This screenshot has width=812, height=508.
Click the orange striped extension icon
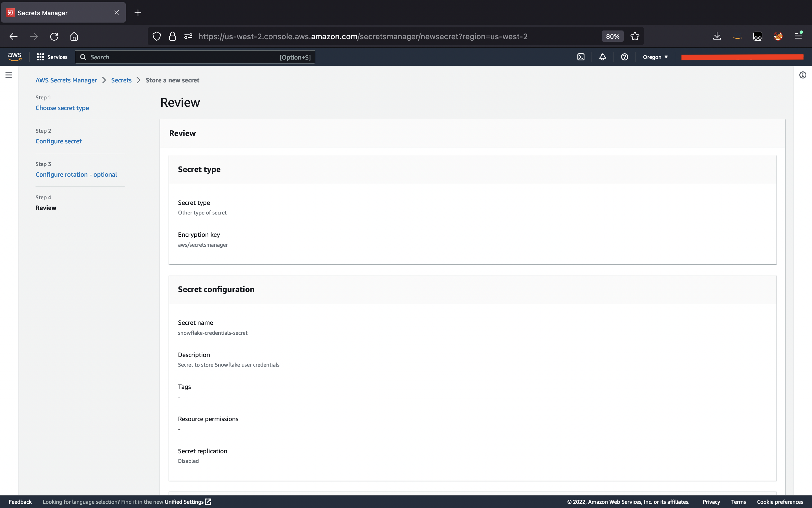(778, 36)
